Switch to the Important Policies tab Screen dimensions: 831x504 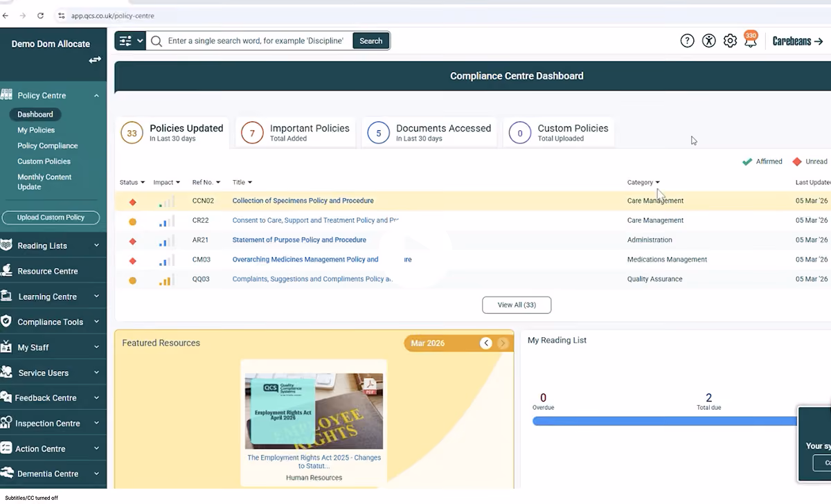click(296, 132)
